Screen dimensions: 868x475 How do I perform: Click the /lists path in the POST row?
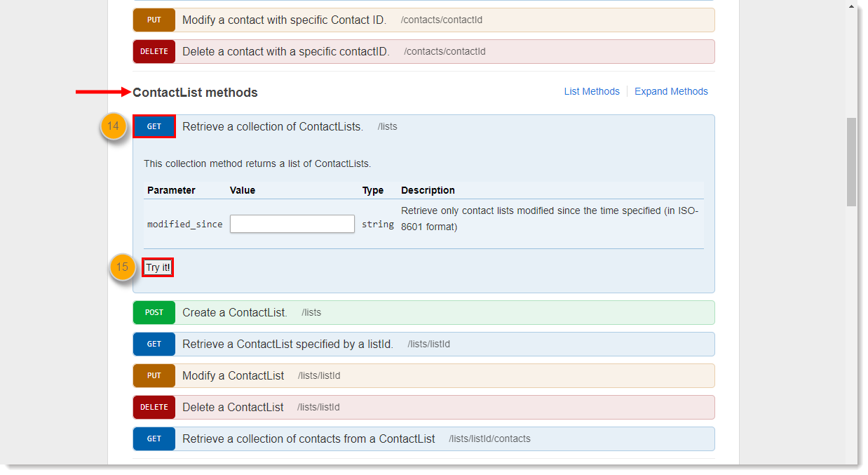pos(311,313)
